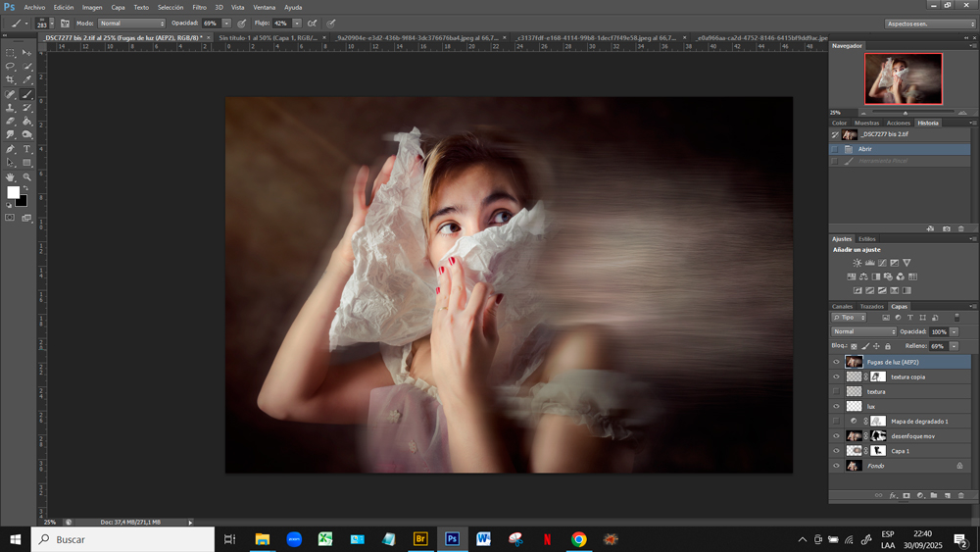The image size is (980, 552).
Task: Hide the 'desenfoque mov' layer
Action: (836, 436)
